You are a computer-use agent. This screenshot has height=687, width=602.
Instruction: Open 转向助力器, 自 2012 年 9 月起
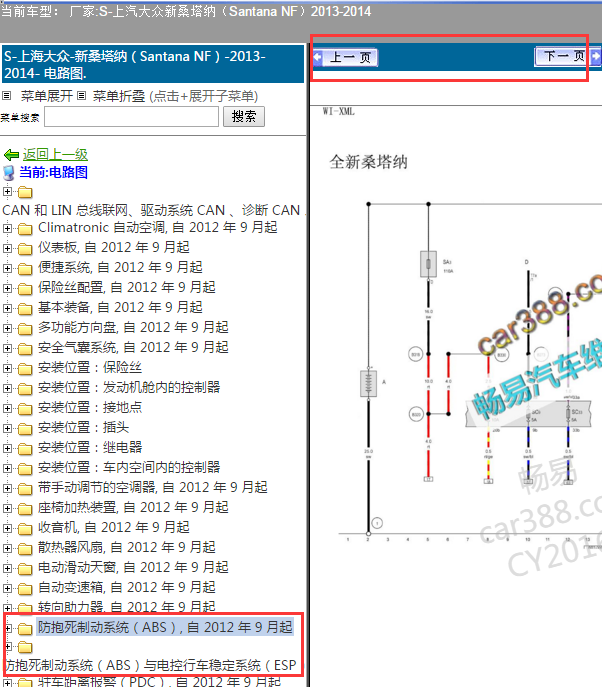coord(127,607)
